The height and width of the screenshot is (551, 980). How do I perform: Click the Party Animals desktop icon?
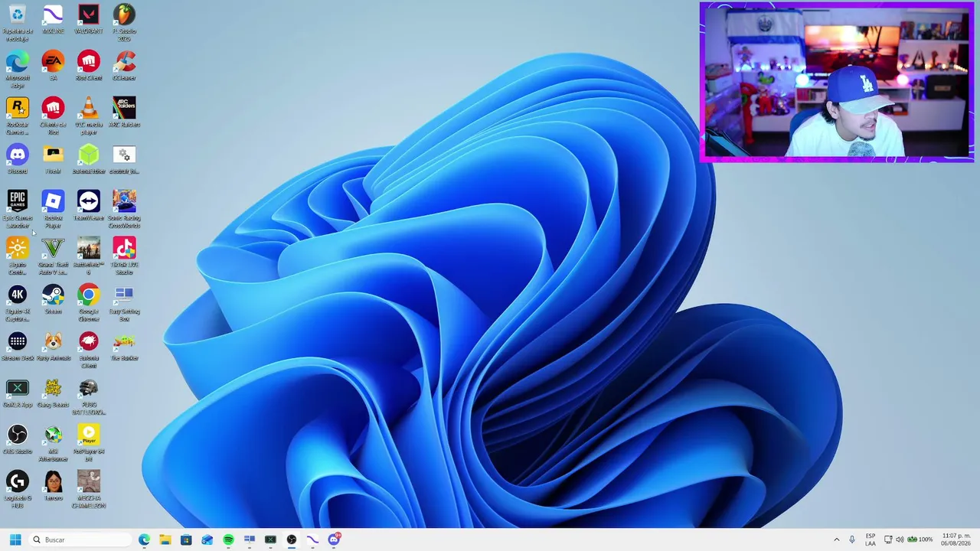(x=53, y=346)
